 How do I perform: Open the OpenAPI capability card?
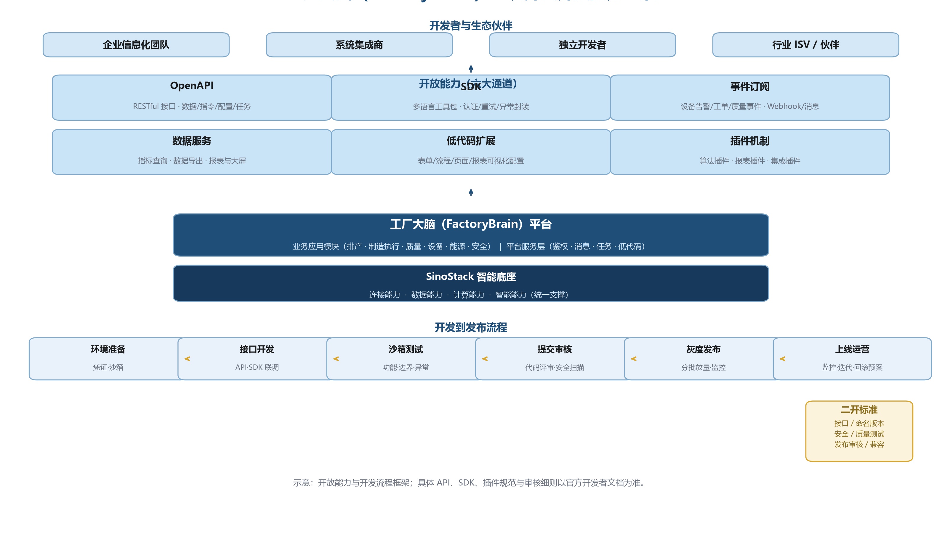pos(192,97)
